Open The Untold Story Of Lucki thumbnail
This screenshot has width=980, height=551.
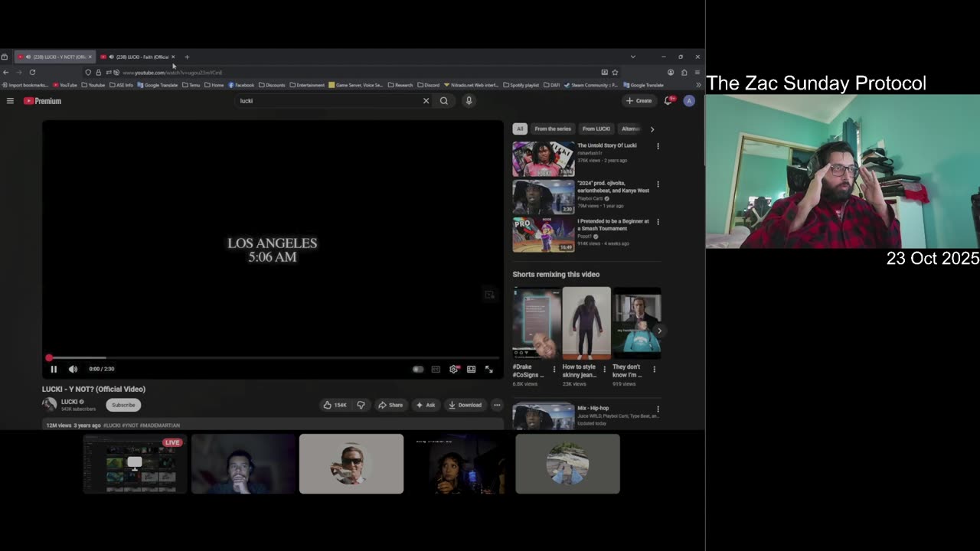(544, 159)
